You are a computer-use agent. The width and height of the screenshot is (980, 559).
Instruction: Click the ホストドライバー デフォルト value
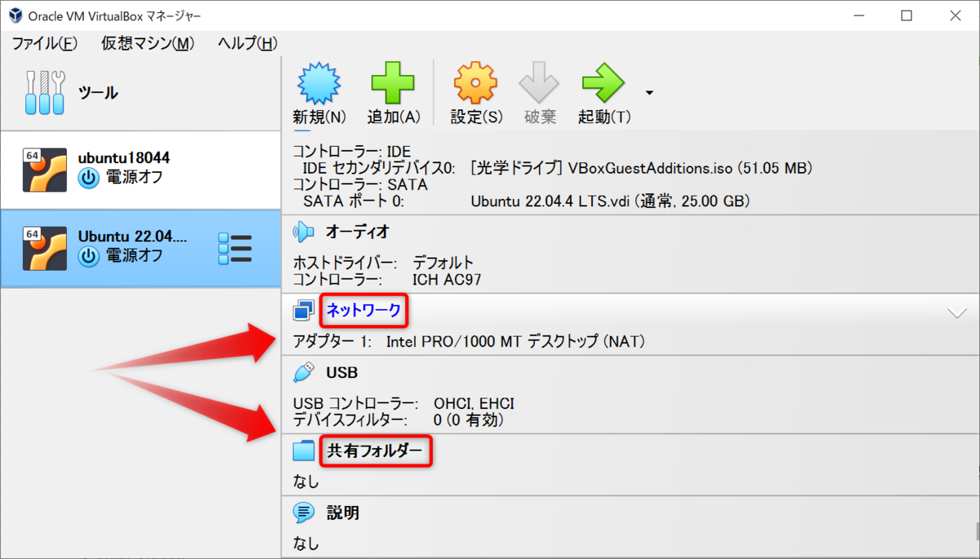(x=443, y=263)
